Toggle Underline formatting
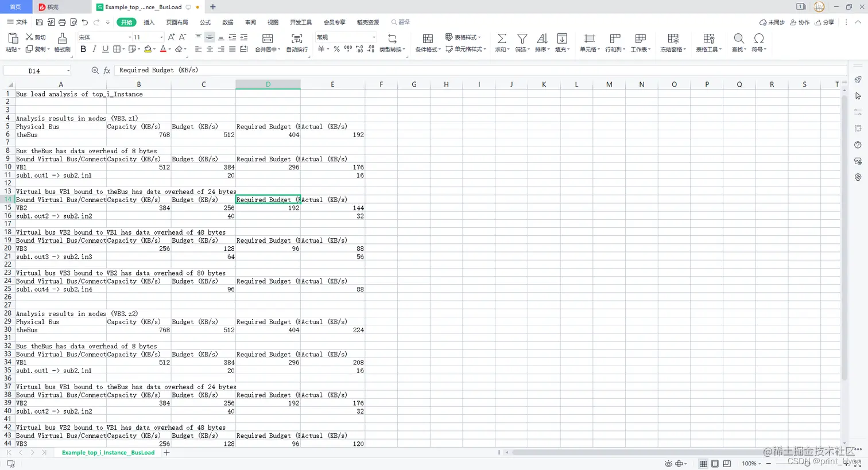Viewport: 868px width, 470px height. pos(105,49)
